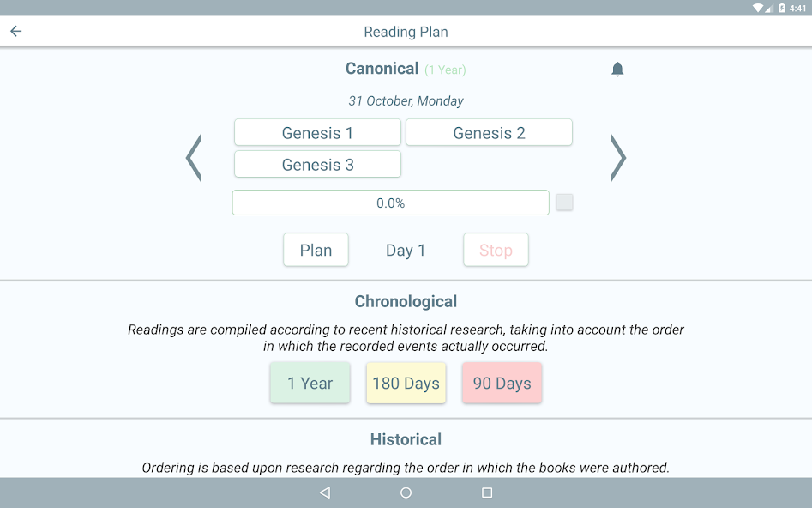Go back using the top-left arrow
Image resolution: width=812 pixels, height=508 pixels.
(16, 31)
